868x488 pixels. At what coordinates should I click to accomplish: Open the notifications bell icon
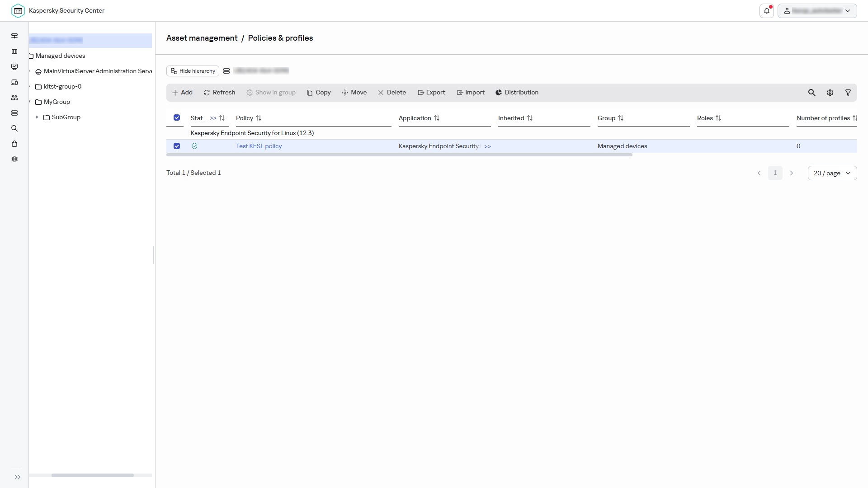click(767, 11)
